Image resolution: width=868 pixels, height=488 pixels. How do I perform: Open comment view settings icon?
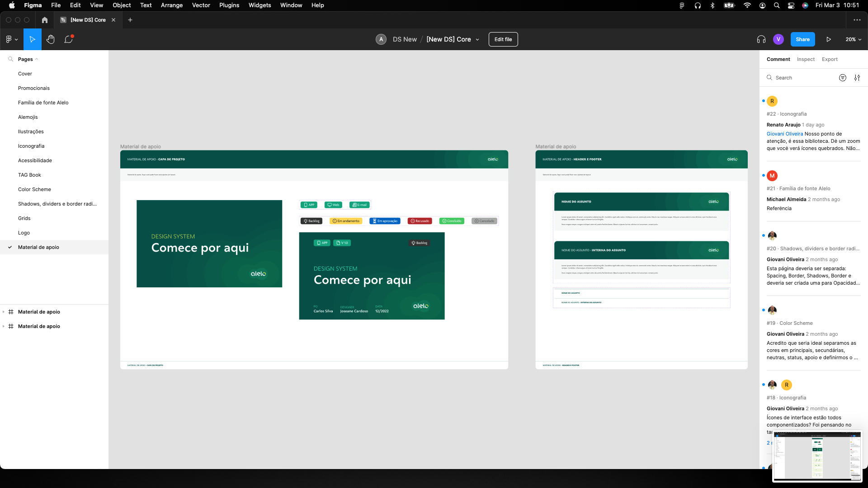click(857, 78)
